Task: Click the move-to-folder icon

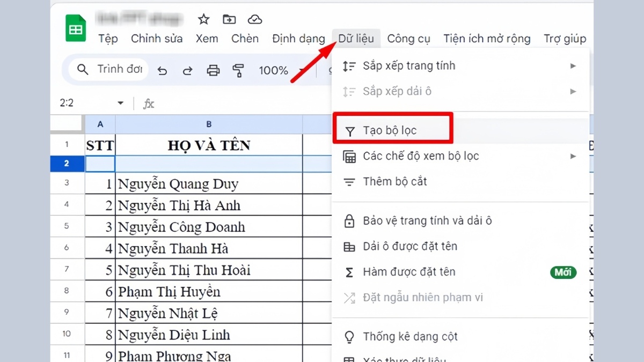Action: pyautogui.click(x=229, y=20)
